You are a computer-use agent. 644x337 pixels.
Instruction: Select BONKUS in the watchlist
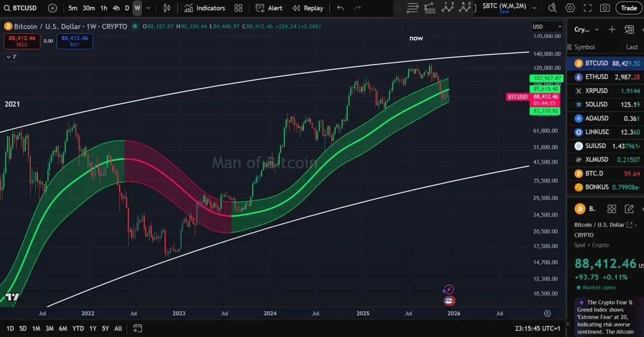605,187
